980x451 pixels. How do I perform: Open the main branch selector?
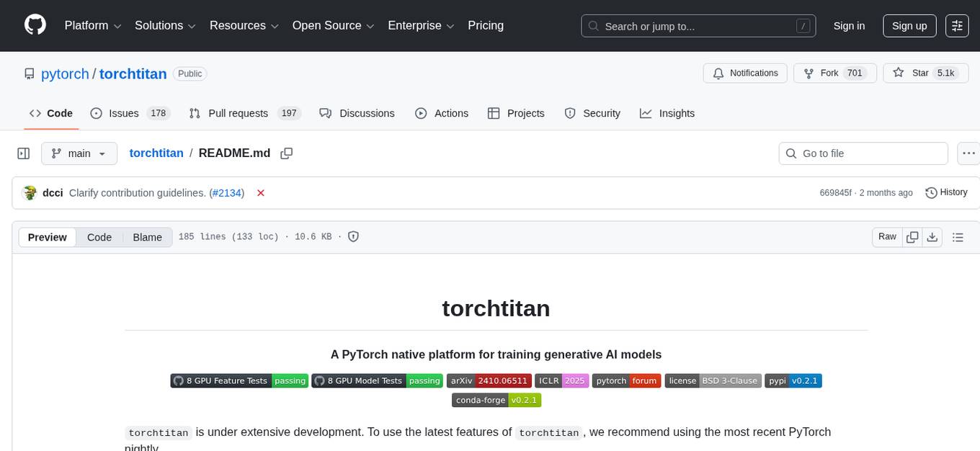pyautogui.click(x=79, y=153)
